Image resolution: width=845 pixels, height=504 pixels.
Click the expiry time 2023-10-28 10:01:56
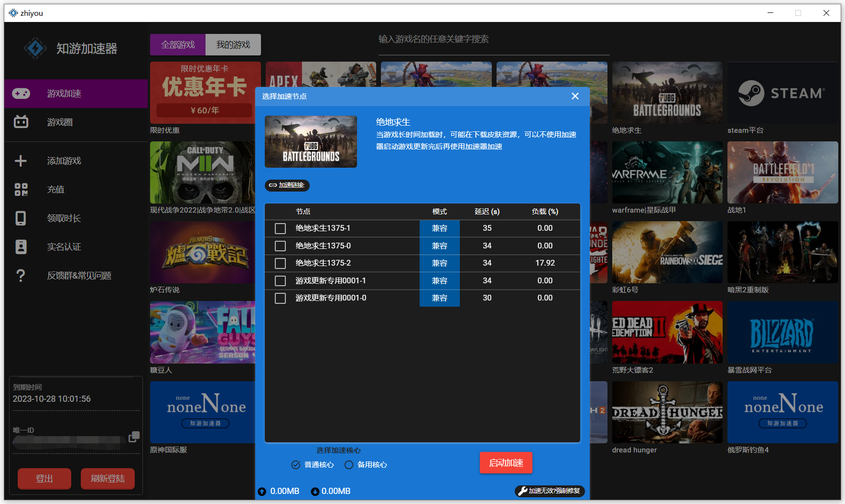[x=52, y=399]
